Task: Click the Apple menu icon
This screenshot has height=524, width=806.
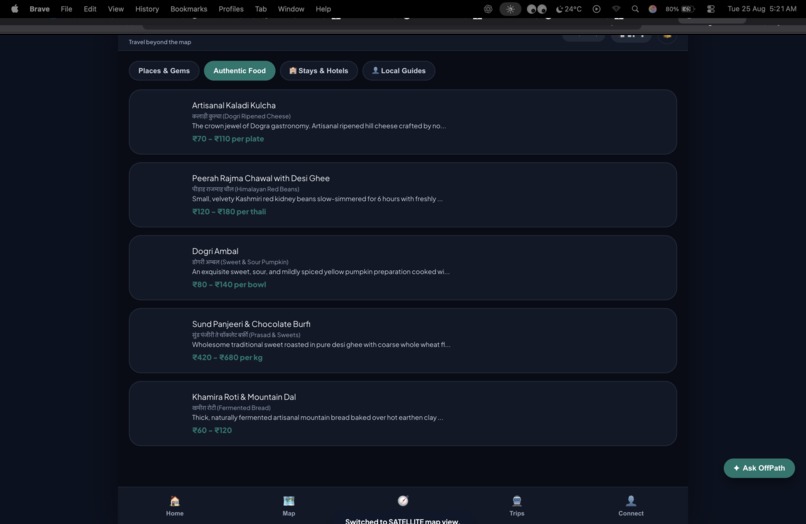Action: click(x=14, y=9)
